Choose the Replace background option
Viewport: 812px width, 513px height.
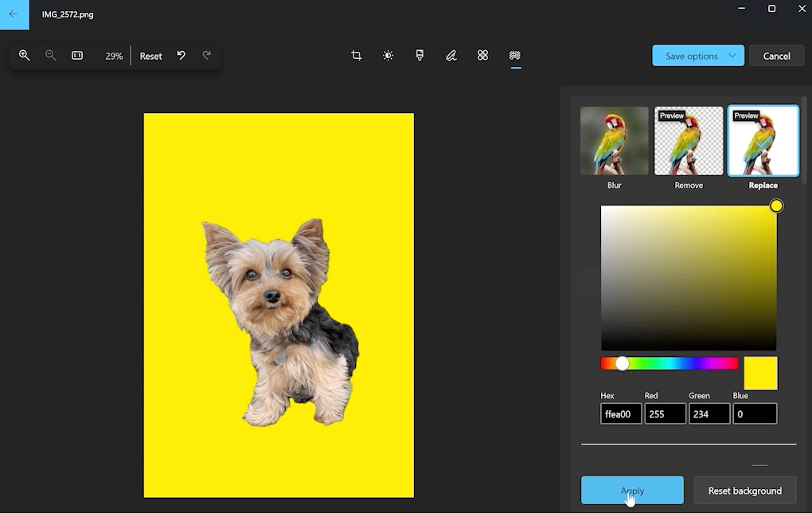coord(763,141)
